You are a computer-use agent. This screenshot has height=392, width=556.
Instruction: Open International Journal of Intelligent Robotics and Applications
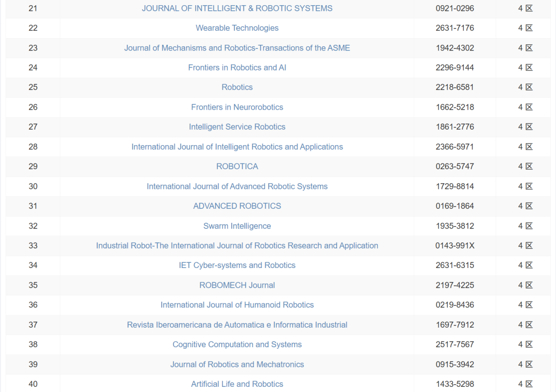pyautogui.click(x=237, y=147)
